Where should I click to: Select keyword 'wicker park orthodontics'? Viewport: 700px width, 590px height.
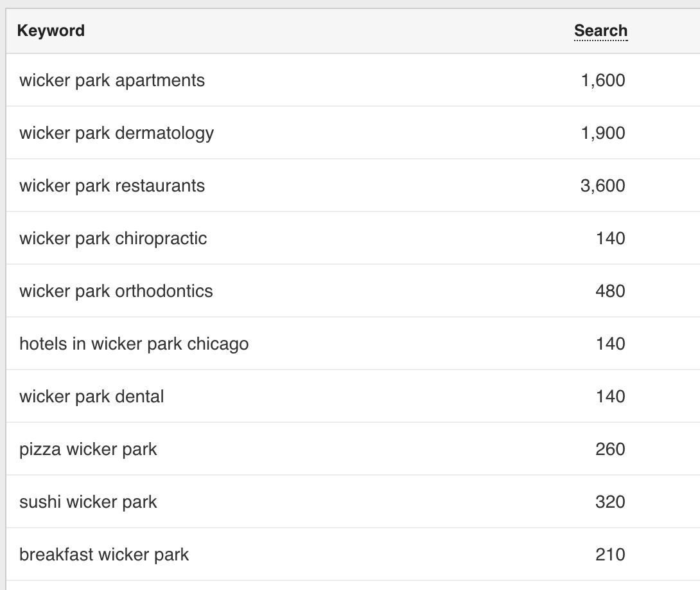click(116, 291)
